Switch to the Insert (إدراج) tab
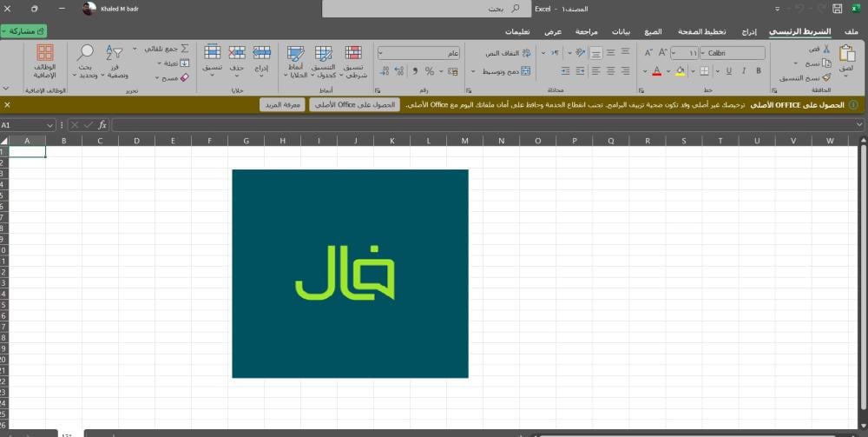Image resolution: width=868 pixels, height=437 pixels. coord(749,31)
